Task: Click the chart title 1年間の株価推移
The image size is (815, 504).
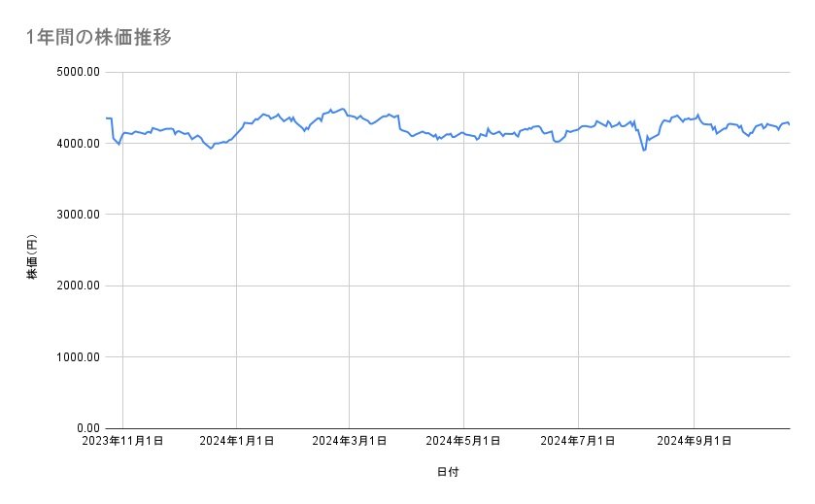Action: [100, 38]
